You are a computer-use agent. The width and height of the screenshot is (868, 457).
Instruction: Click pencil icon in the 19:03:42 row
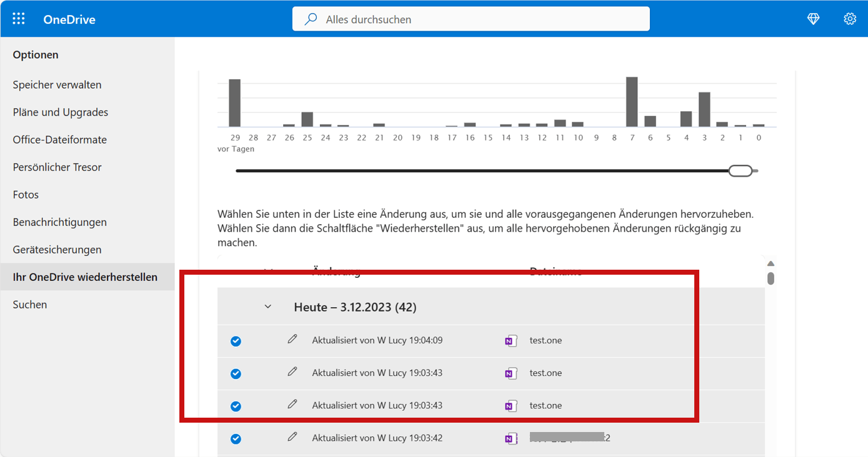click(292, 437)
